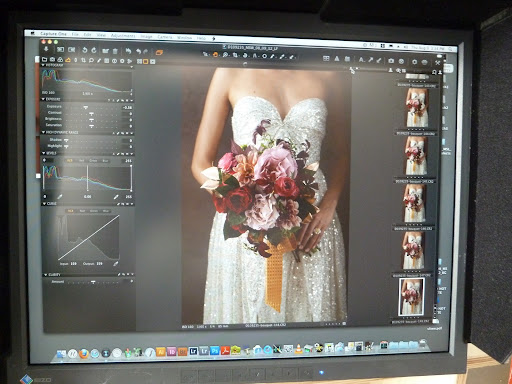Rotate image right with clockwise arrow
The height and width of the screenshot is (384, 512).
(94, 50)
